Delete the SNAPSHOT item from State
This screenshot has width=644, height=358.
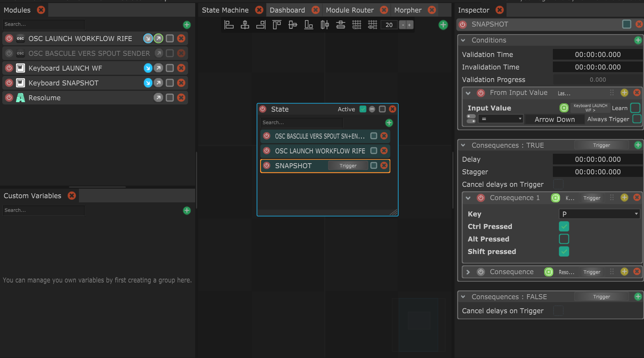(384, 166)
